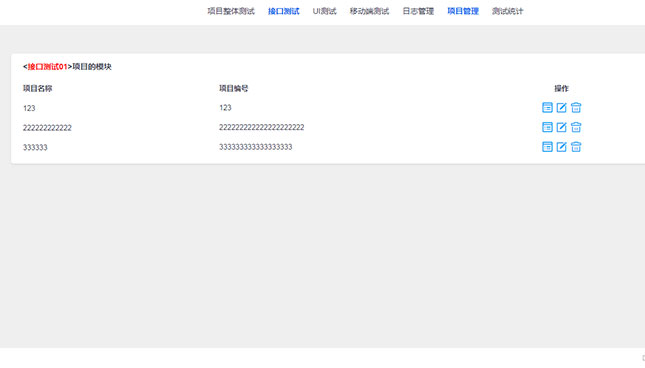The height and width of the screenshot is (368, 645).
Task: Select the project name cell 222222222222
Action: click(x=47, y=128)
